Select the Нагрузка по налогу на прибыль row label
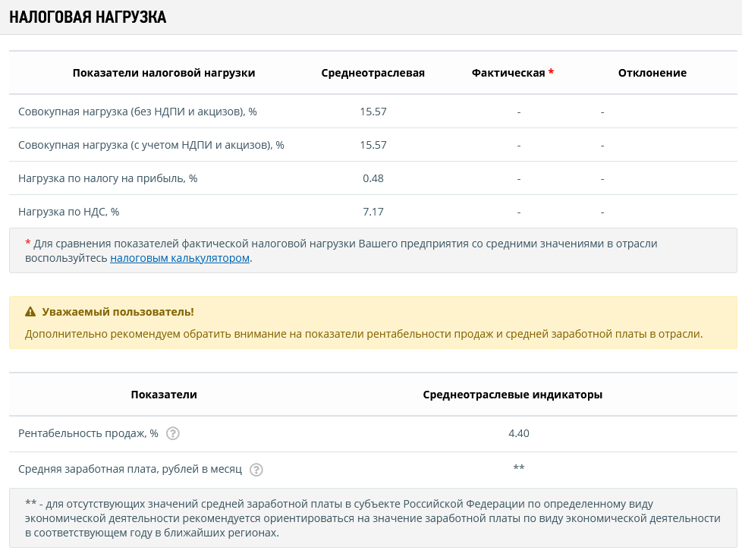 tap(108, 178)
